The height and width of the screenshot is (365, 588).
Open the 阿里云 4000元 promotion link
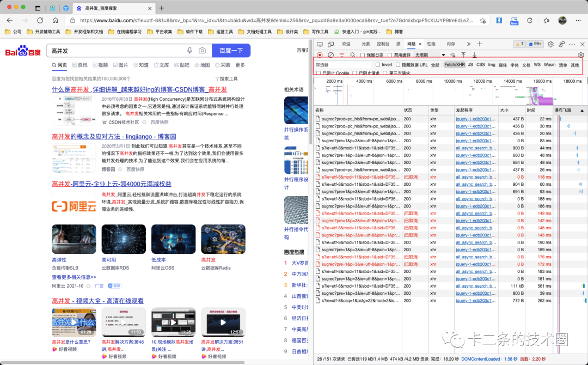[x=112, y=184]
